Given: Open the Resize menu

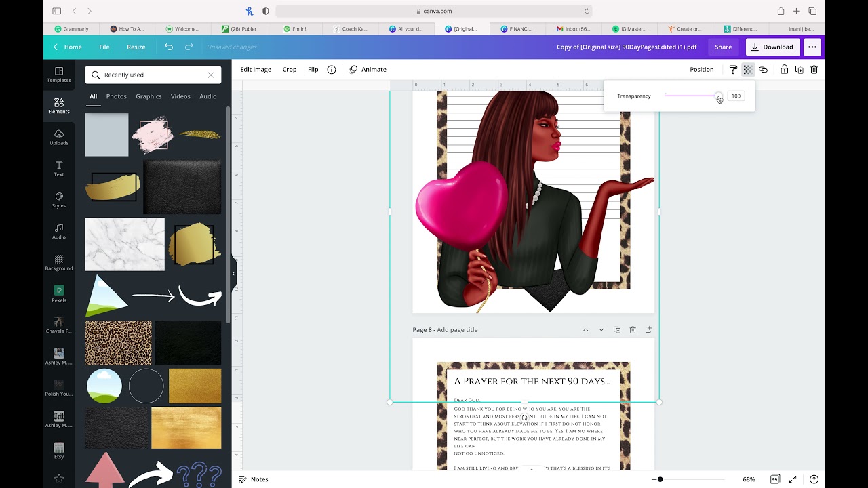Looking at the screenshot, I should coord(136,47).
